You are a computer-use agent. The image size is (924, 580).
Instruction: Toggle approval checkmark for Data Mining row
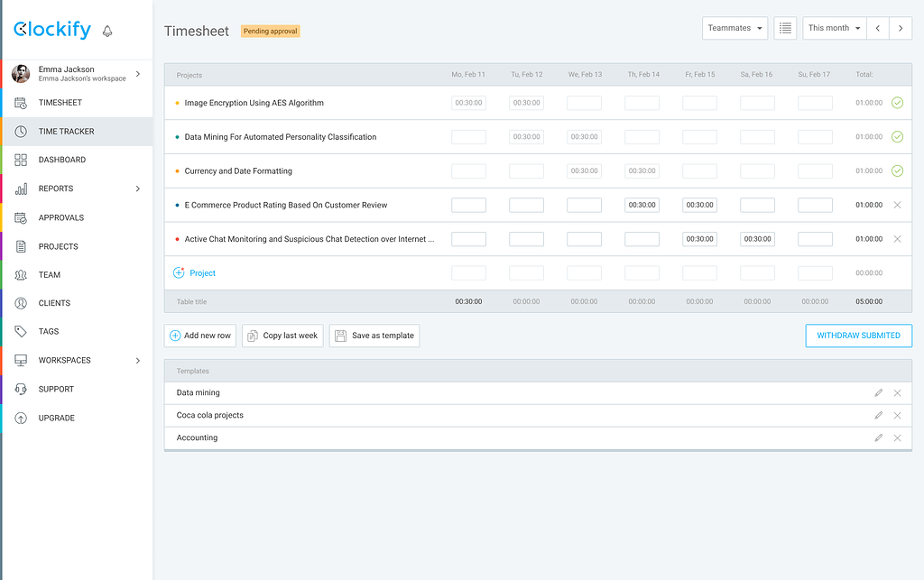tap(897, 137)
